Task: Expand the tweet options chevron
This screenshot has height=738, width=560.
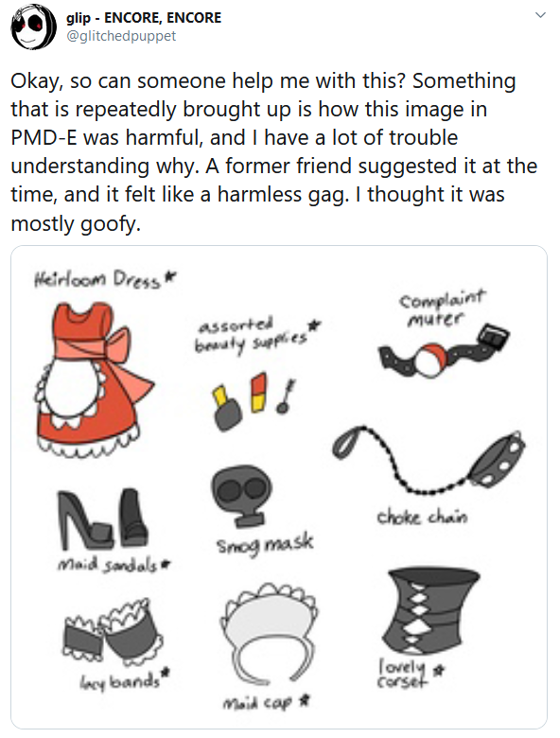Action: (541, 15)
